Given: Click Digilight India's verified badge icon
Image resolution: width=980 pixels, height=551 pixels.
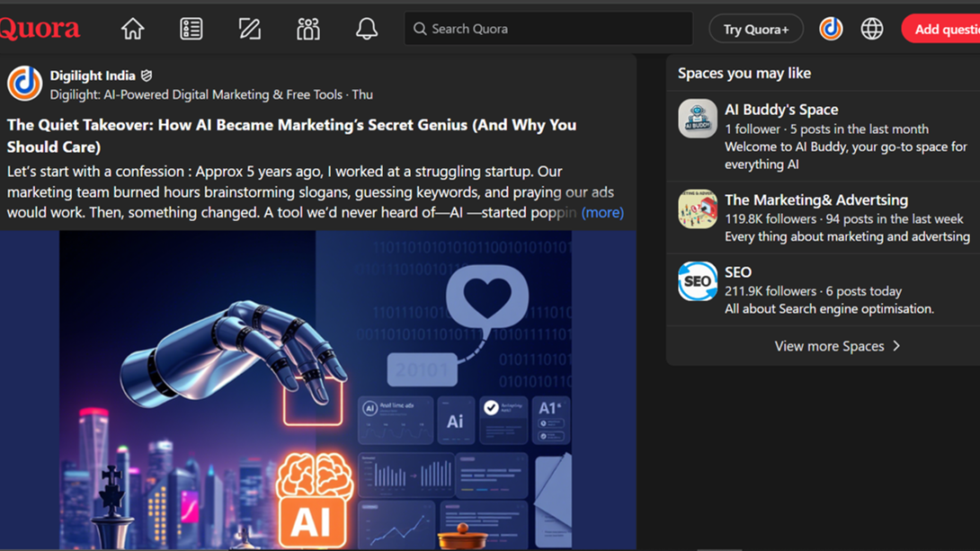Looking at the screenshot, I should tap(146, 76).
